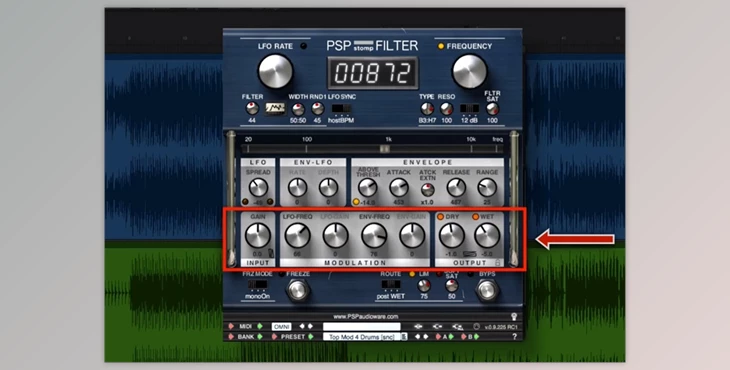The height and width of the screenshot is (370, 730).
Task: Click the large LFO RATE knob
Action: [275, 71]
